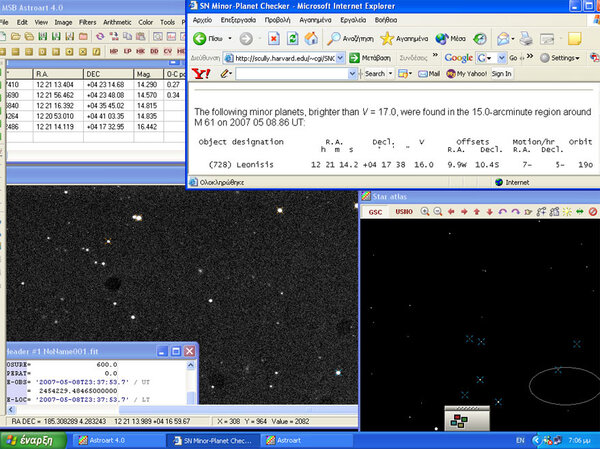Apply the DD filter button
The width and height of the screenshot is (600, 449).
[154, 51]
